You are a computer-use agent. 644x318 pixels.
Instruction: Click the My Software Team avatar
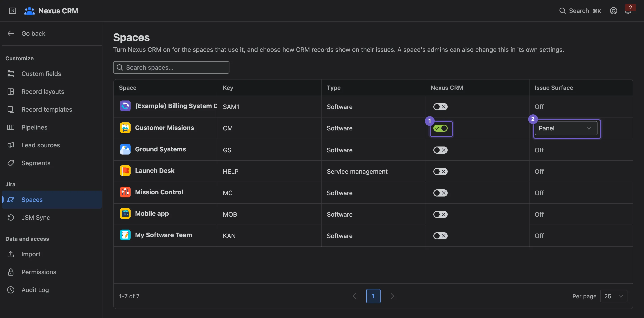(125, 235)
